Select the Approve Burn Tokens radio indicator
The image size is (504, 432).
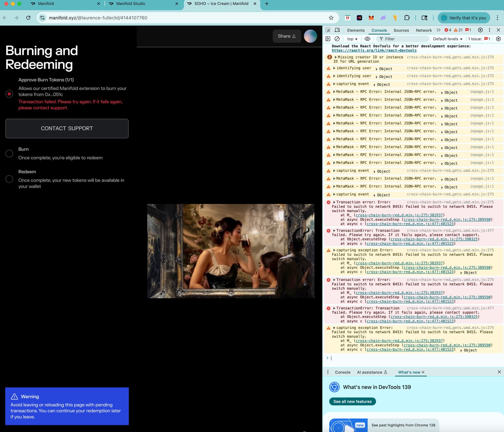click(x=9, y=94)
